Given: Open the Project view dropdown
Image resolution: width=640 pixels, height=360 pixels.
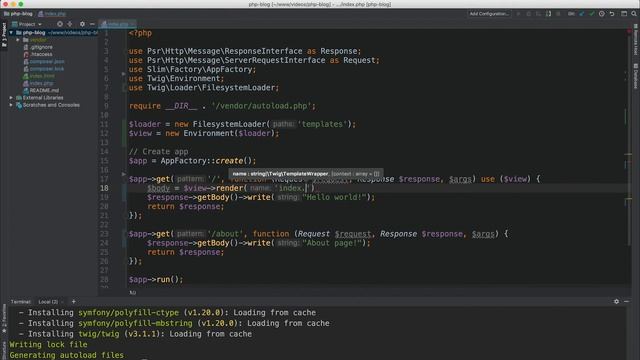Looking at the screenshot, I should [27, 24].
